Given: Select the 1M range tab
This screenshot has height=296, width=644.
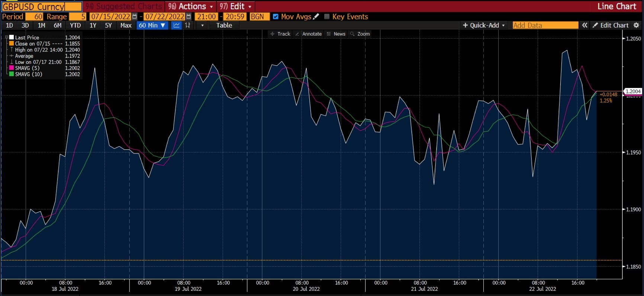Looking at the screenshot, I should [x=41, y=25].
